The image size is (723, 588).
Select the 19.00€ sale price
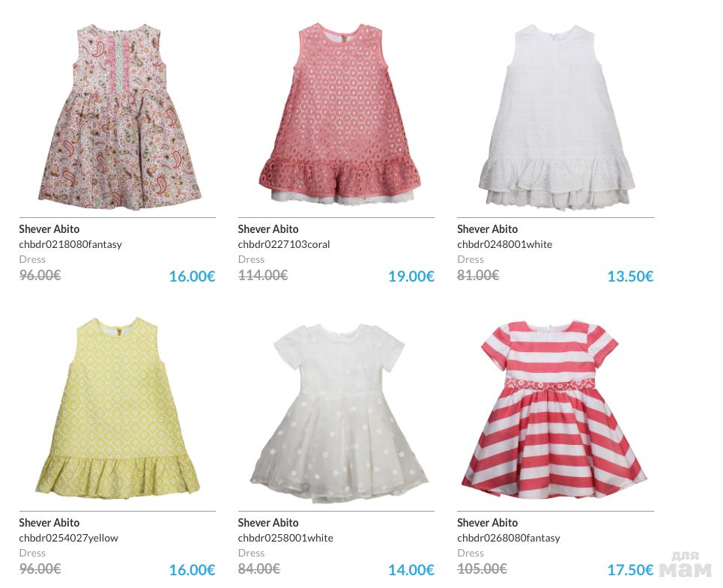pos(411,276)
